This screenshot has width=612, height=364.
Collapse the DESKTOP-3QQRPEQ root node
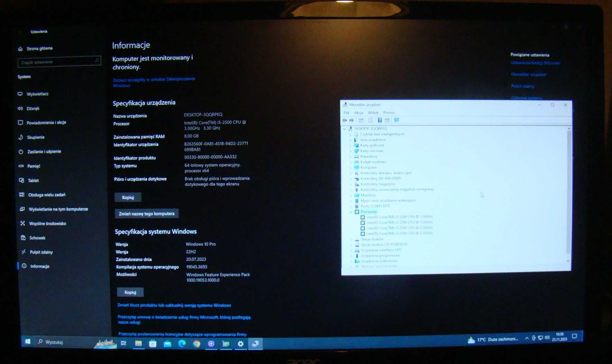[345, 129]
